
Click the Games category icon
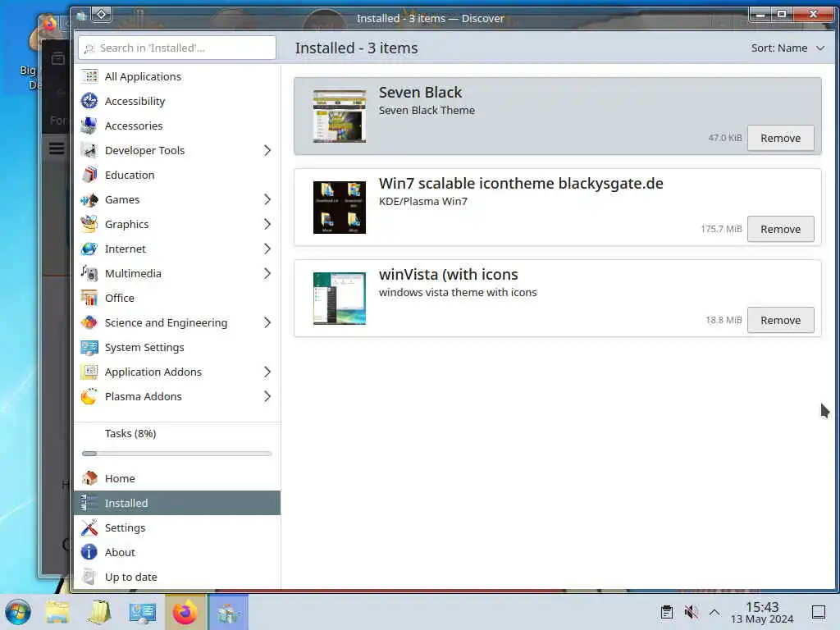(x=89, y=200)
